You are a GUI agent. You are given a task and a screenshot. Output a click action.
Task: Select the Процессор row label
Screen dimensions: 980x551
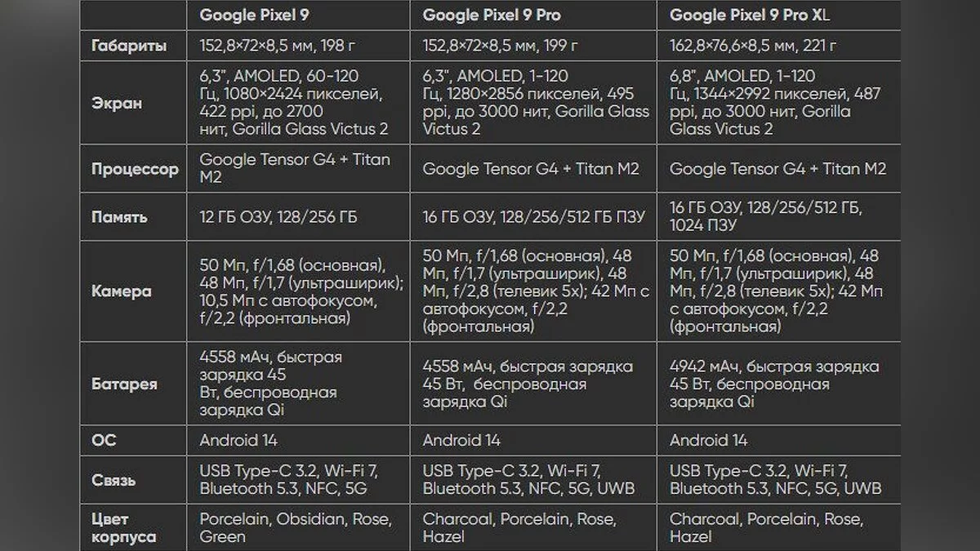pyautogui.click(x=134, y=170)
